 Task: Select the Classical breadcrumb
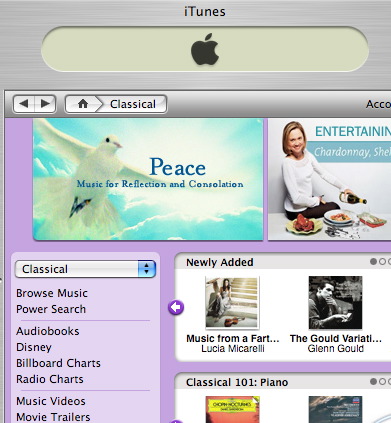(x=133, y=104)
